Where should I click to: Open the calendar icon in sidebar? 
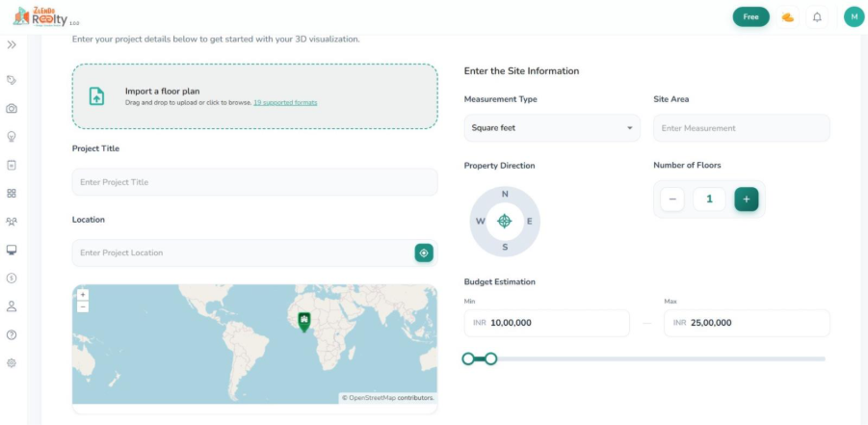[12, 165]
